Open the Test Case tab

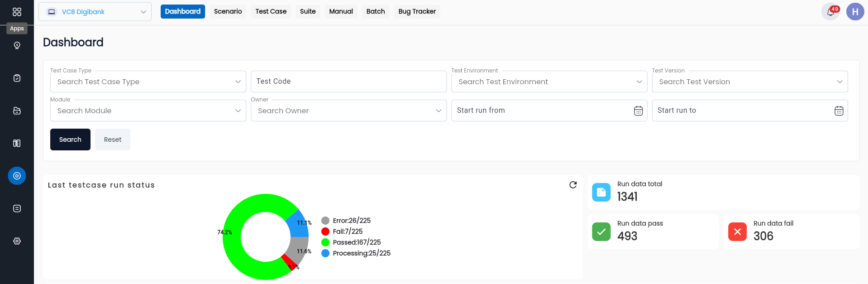pos(271,11)
